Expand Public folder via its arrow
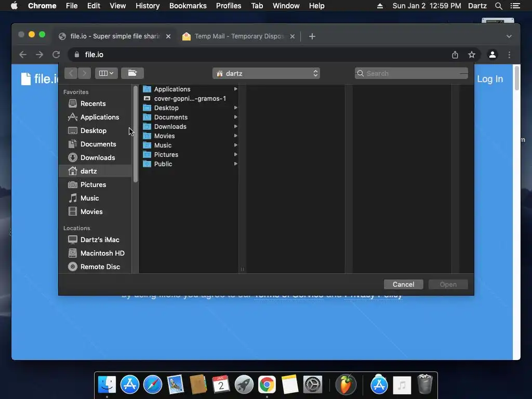532x399 pixels. point(235,164)
